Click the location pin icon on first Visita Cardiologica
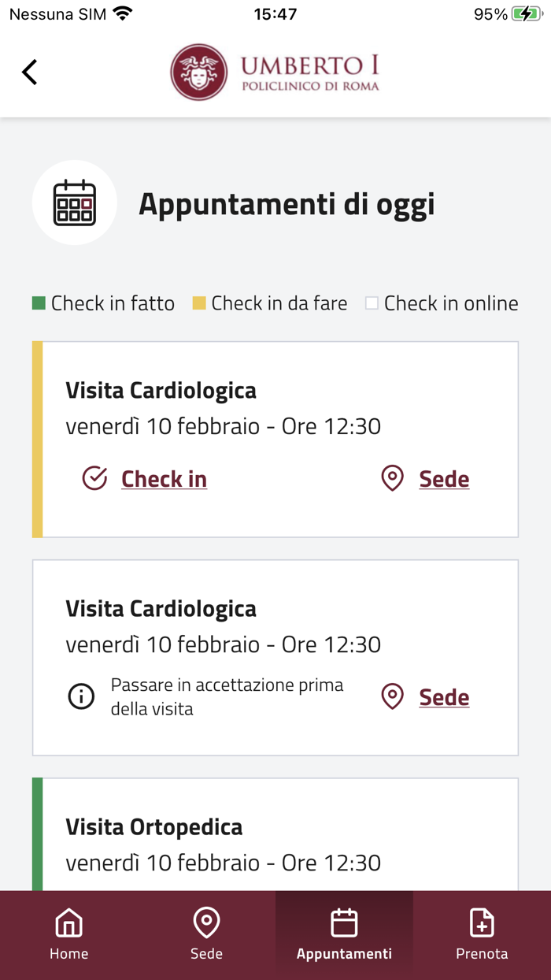 tap(391, 477)
